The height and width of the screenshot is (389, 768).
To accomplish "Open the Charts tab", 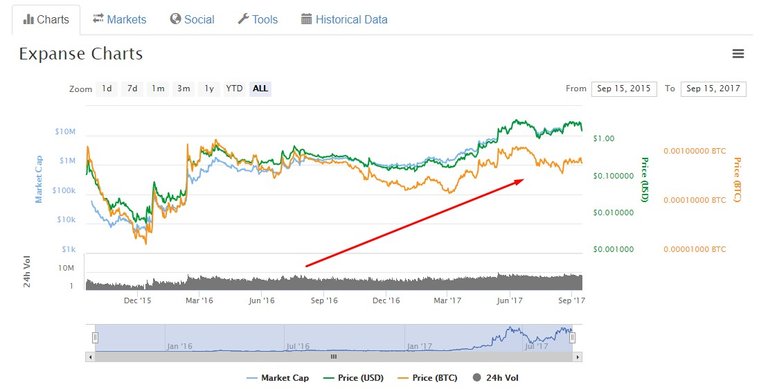I will click(46, 20).
